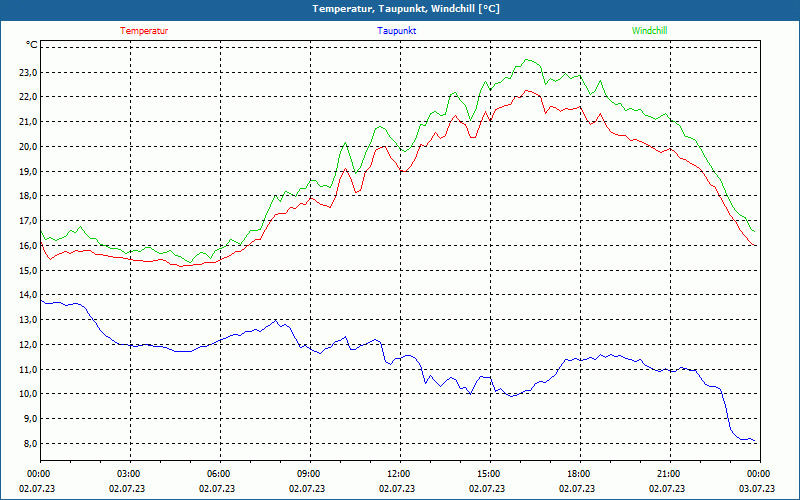Click the 18:00 time axis label

580,474
